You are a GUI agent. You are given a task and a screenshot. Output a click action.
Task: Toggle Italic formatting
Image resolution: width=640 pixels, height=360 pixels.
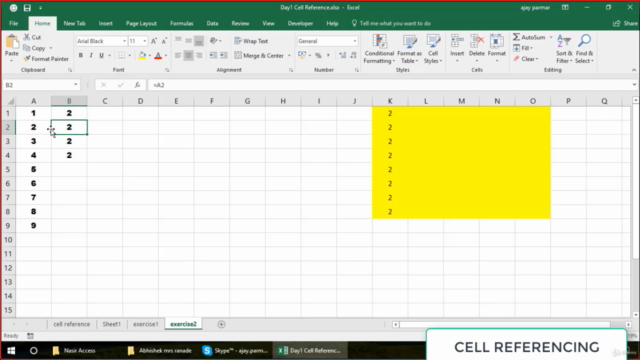click(x=91, y=56)
